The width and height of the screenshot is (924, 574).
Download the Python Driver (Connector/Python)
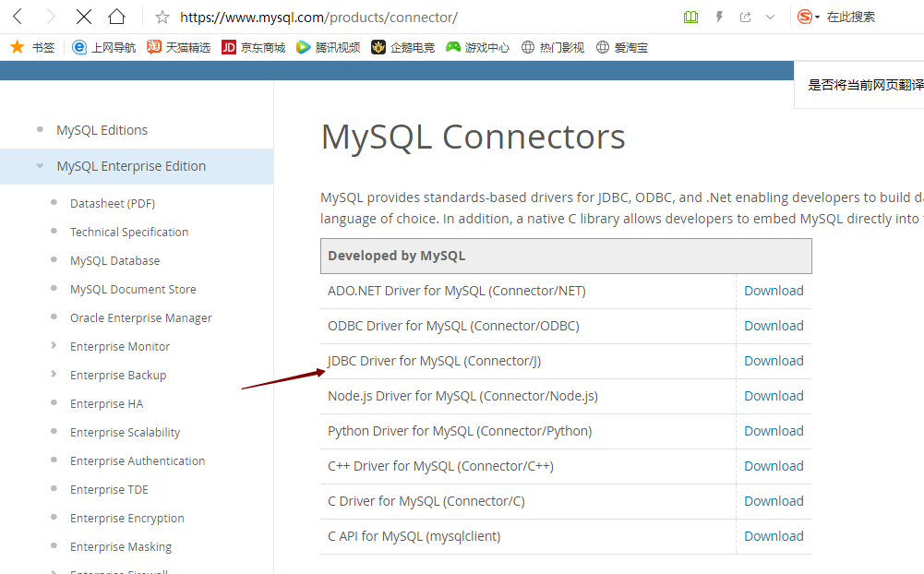[x=774, y=431]
